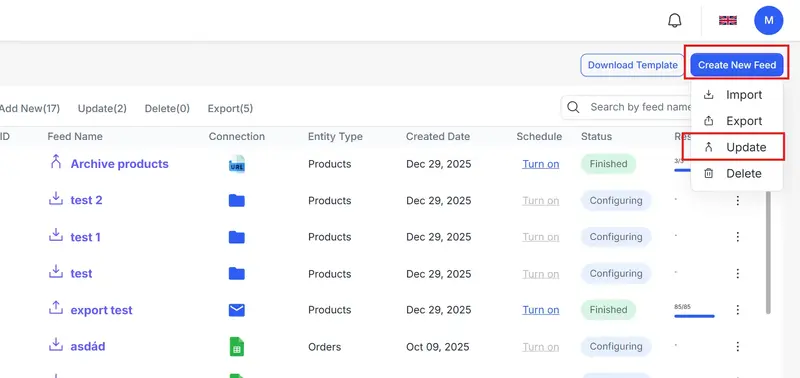The width and height of the screenshot is (800, 378).
Task: Open the feed named test
Action: pos(81,273)
